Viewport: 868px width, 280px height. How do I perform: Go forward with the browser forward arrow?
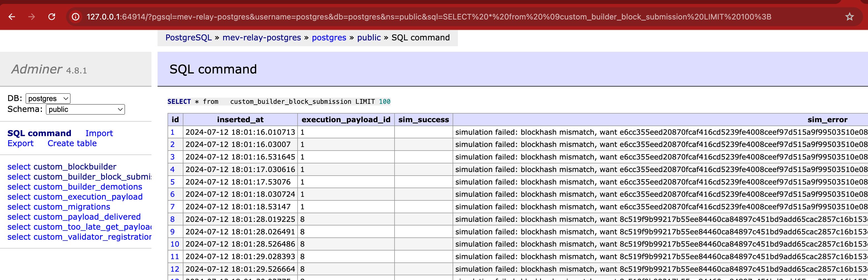32,16
